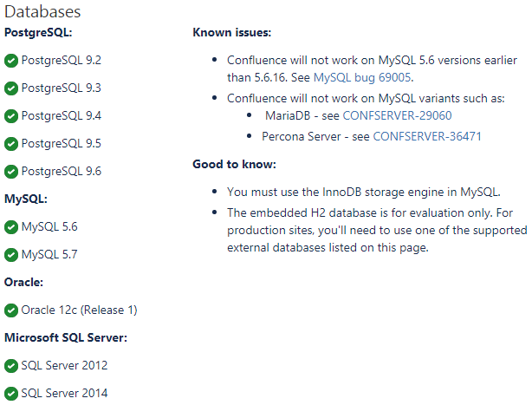Image resolution: width=532 pixels, height=405 pixels.
Task: Click the Databases heading
Action: pos(42,12)
